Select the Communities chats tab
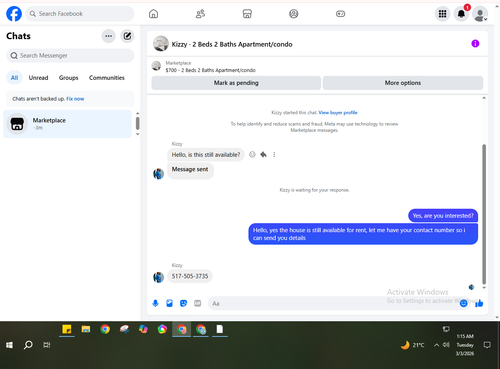Image resolution: width=500 pixels, height=369 pixels. (107, 78)
